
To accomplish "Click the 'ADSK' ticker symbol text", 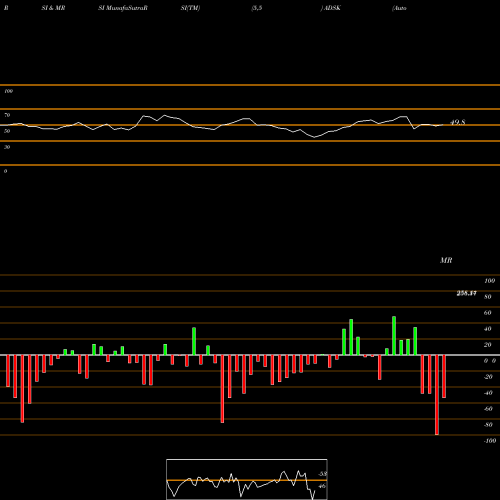I will (332, 8).
